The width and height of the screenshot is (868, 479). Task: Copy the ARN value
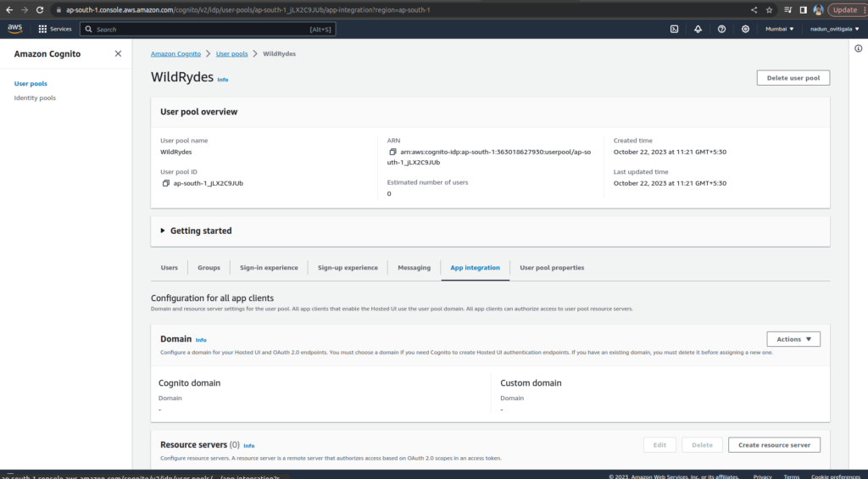(392, 152)
